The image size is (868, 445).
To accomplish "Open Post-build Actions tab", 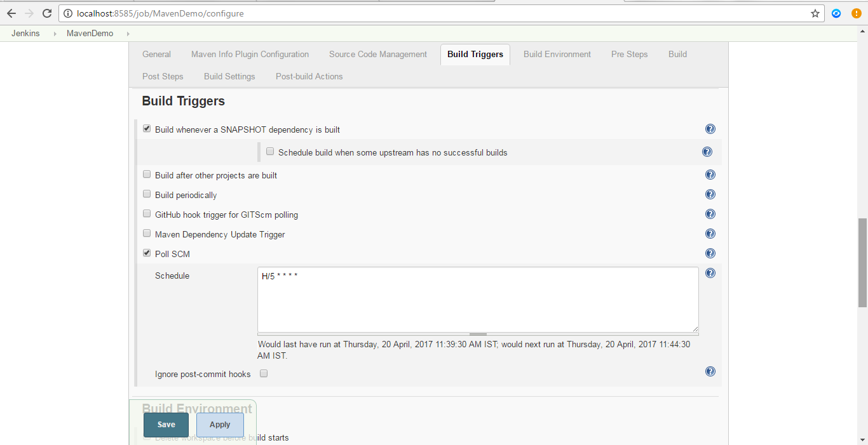I will click(309, 77).
